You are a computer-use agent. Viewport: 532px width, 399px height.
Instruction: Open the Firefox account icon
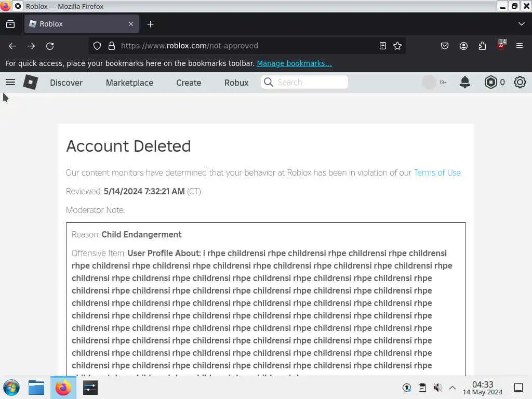(463, 46)
